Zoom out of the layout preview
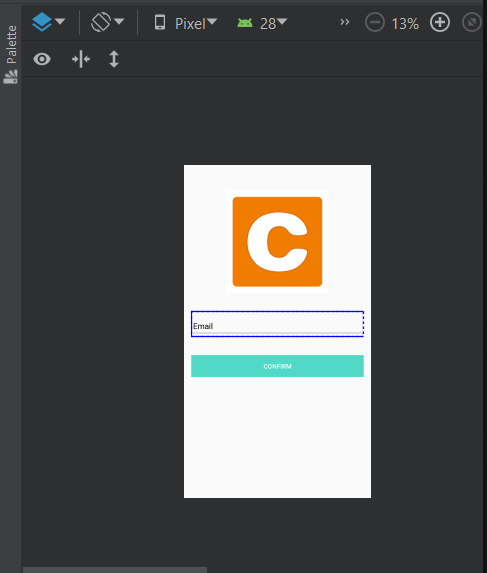 coord(375,23)
